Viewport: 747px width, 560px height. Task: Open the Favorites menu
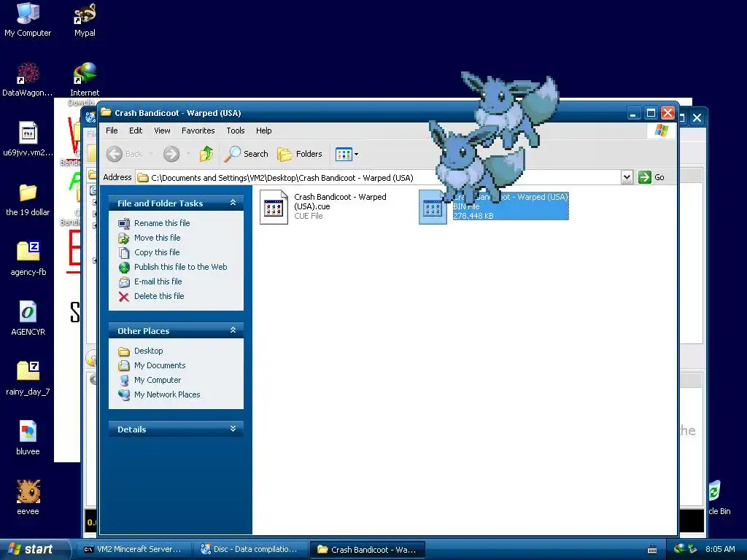click(x=198, y=131)
